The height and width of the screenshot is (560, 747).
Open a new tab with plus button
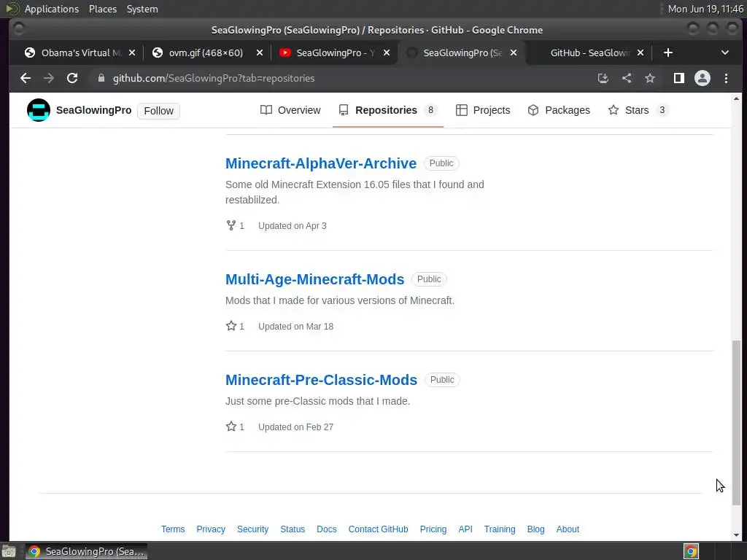point(668,52)
